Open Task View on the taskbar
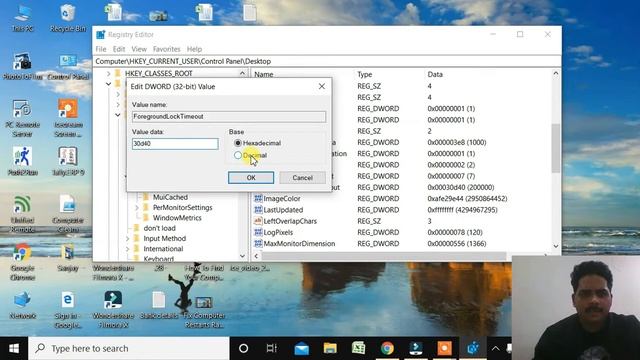 click(x=271, y=348)
